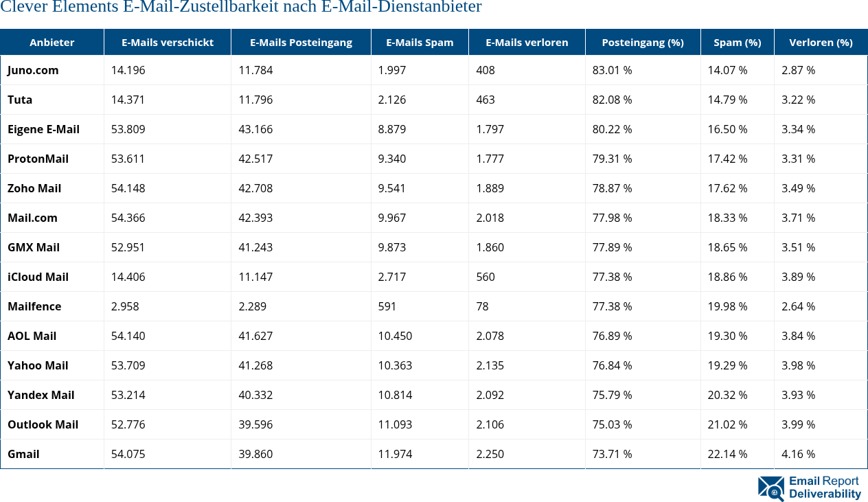The image size is (868, 502).
Task: Click the Spam (%) column header
Action: point(738,43)
